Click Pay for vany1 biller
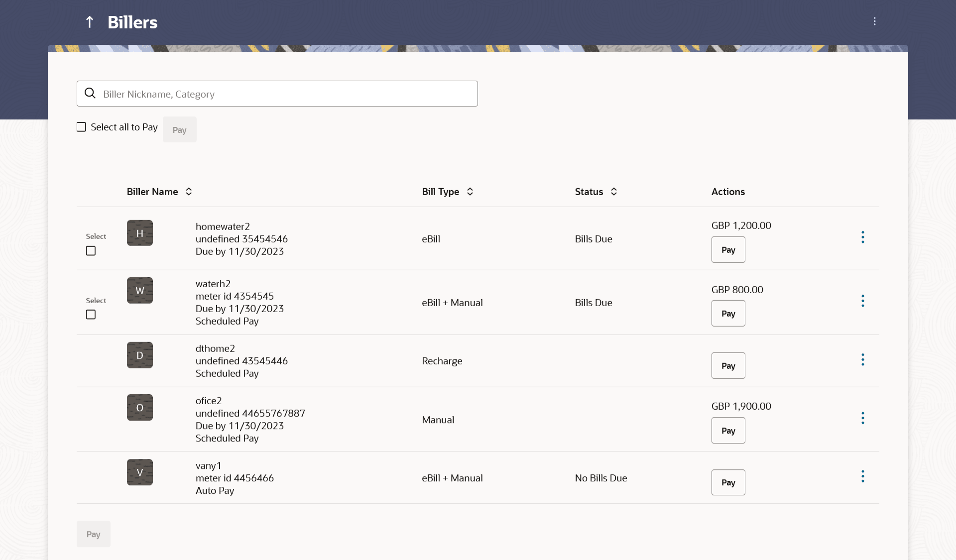The height and width of the screenshot is (560, 956). coord(728,482)
